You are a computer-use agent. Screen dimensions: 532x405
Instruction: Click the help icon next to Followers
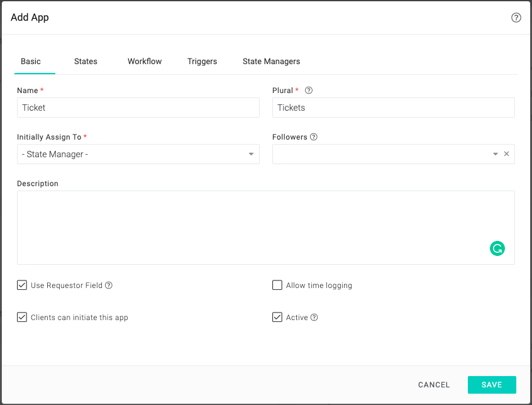pyautogui.click(x=314, y=137)
